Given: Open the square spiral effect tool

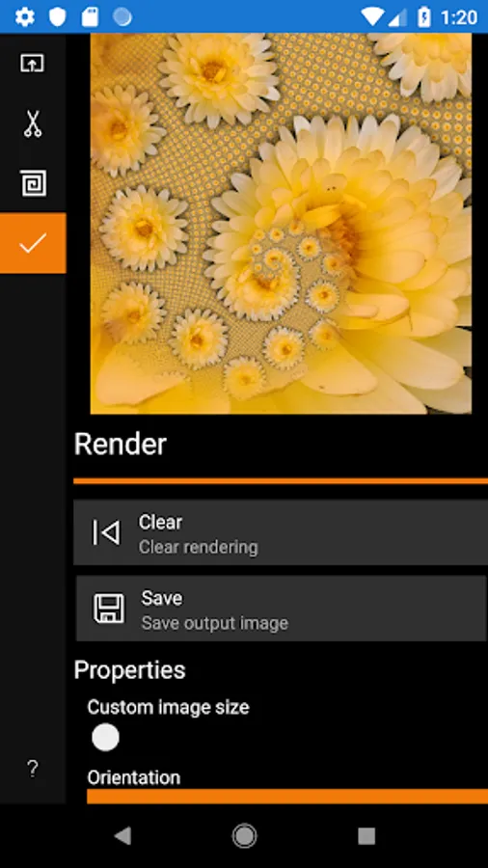Looking at the screenshot, I should tap(33, 183).
